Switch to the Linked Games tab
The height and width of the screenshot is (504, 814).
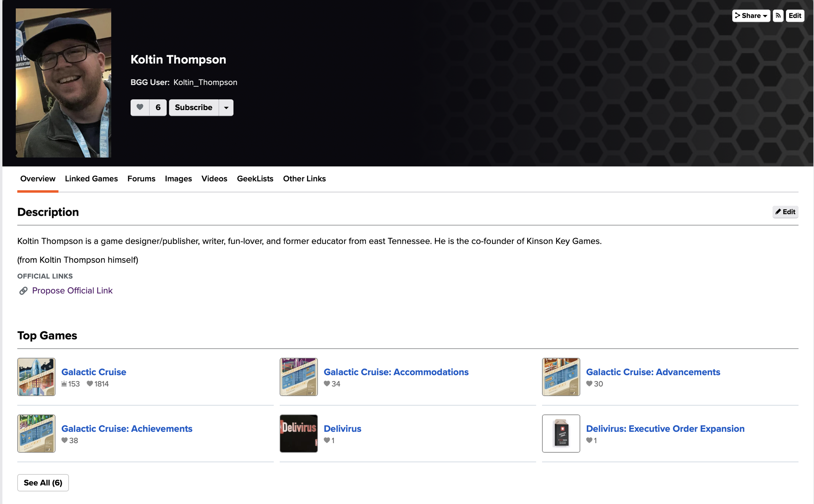click(x=91, y=179)
